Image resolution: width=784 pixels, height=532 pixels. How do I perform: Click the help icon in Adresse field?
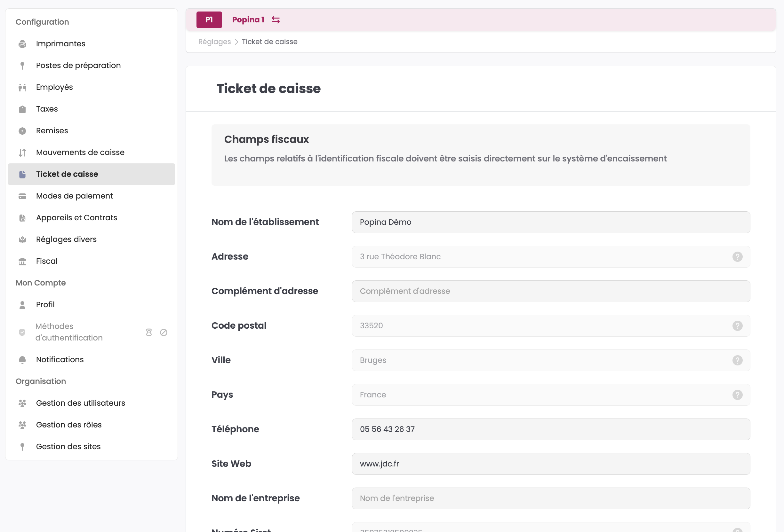737,256
